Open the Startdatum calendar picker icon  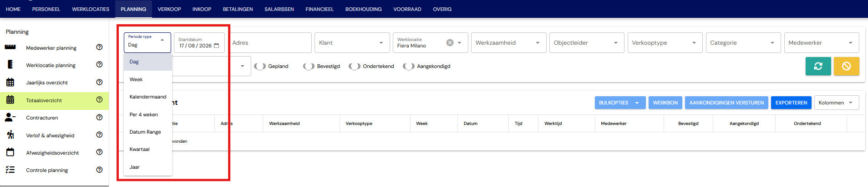(x=217, y=46)
